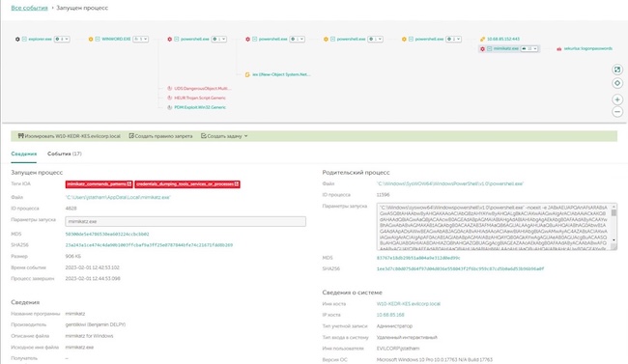Click the launch parameters scrollbar down arrow

[614, 239]
